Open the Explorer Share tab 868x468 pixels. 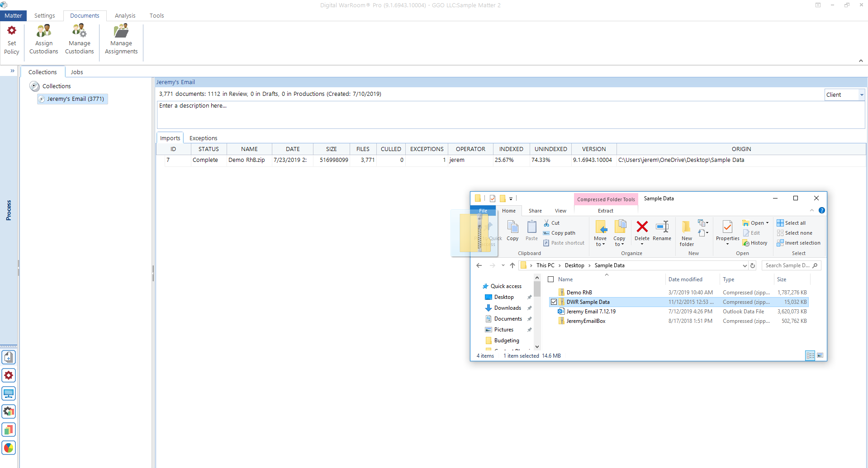(x=535, y=211)
